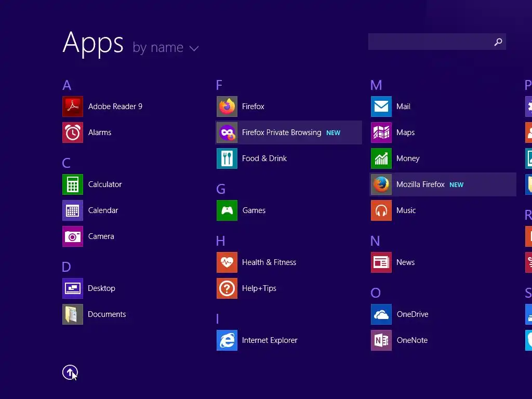The width and height of the screenshot is (532, 399).
Task: Click the "Mozilla Firefox" label text
Action: coord(420,184)
